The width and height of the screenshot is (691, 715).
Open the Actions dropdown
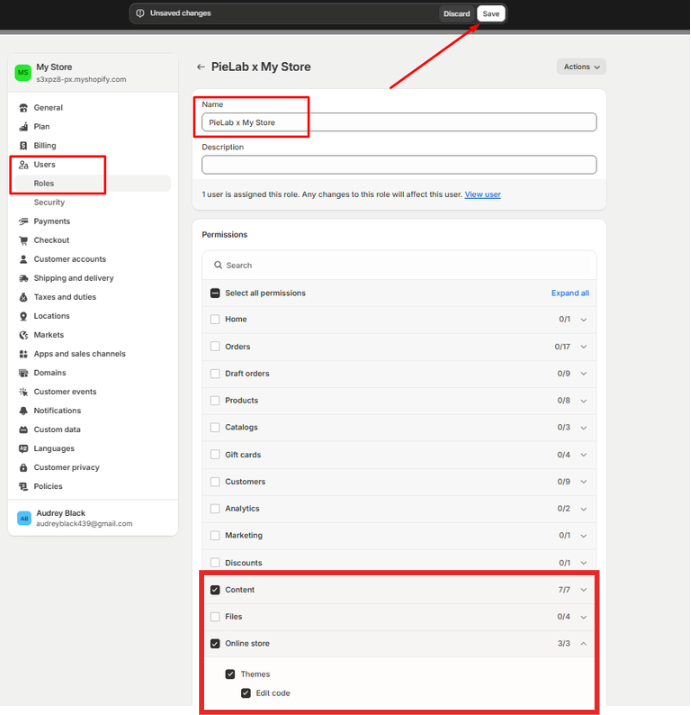[581, 67]
